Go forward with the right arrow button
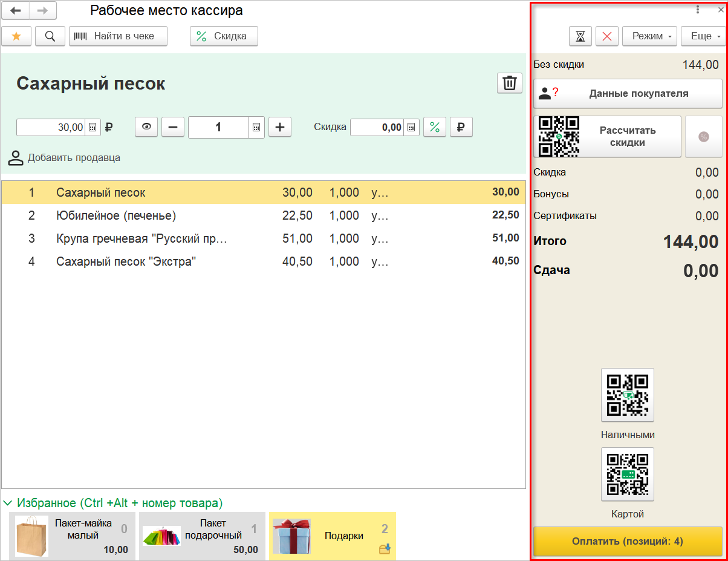 (x=42, y=10)
